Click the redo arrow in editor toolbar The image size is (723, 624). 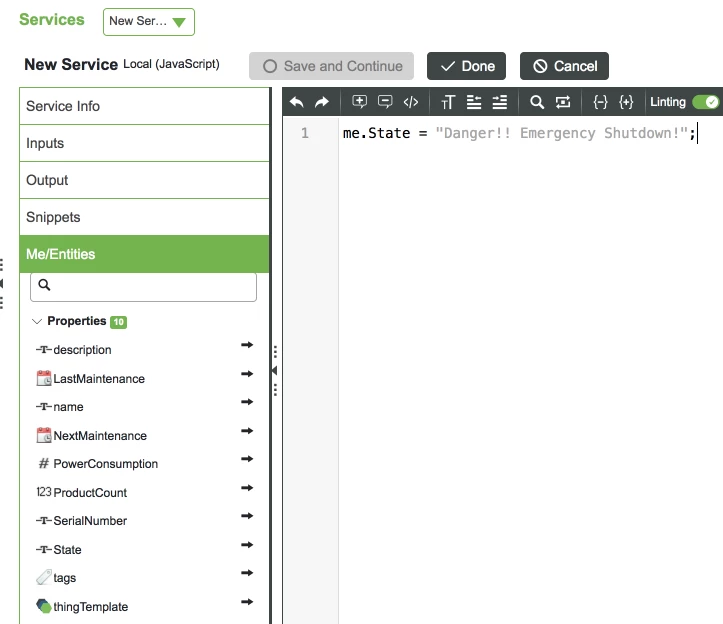(x=322, y=102)
